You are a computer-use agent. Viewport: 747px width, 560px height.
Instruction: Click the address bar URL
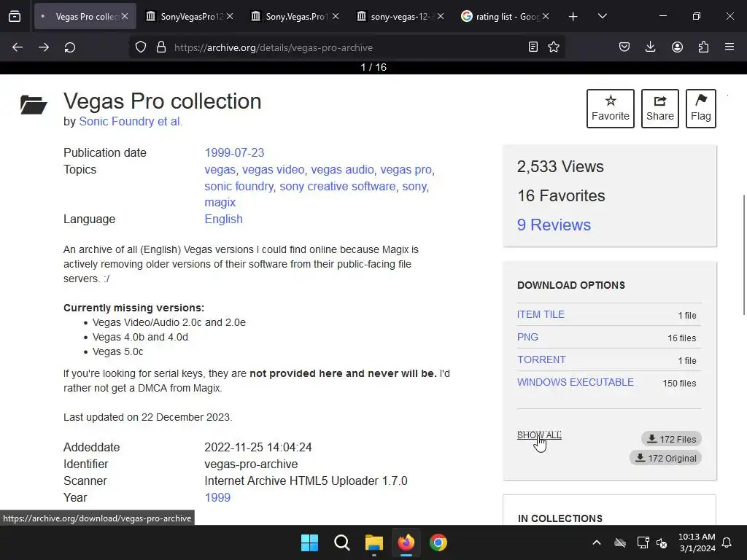273,47
